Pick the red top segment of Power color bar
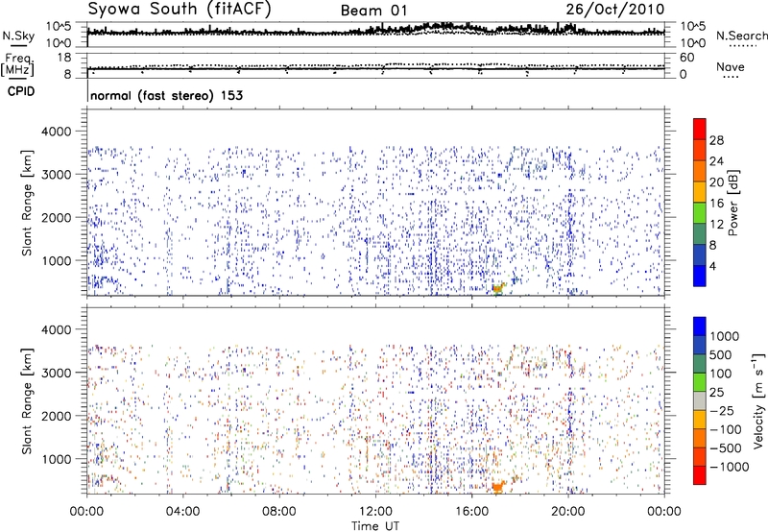Viewport: 768px width, 532px height. 700,129
